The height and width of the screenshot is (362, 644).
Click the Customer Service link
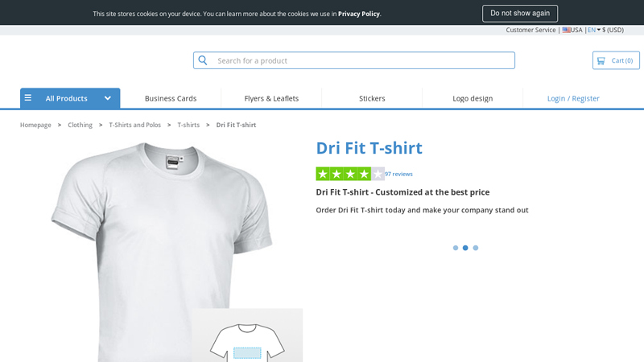click(x=530, y=30)
